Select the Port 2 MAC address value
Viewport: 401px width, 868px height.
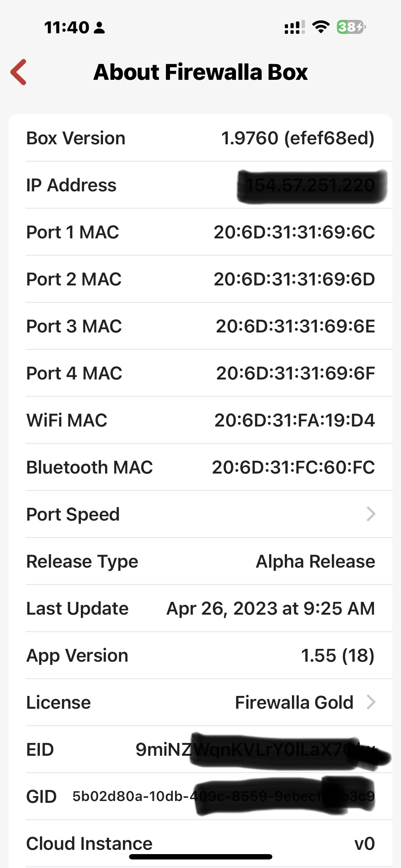[294, 279]
